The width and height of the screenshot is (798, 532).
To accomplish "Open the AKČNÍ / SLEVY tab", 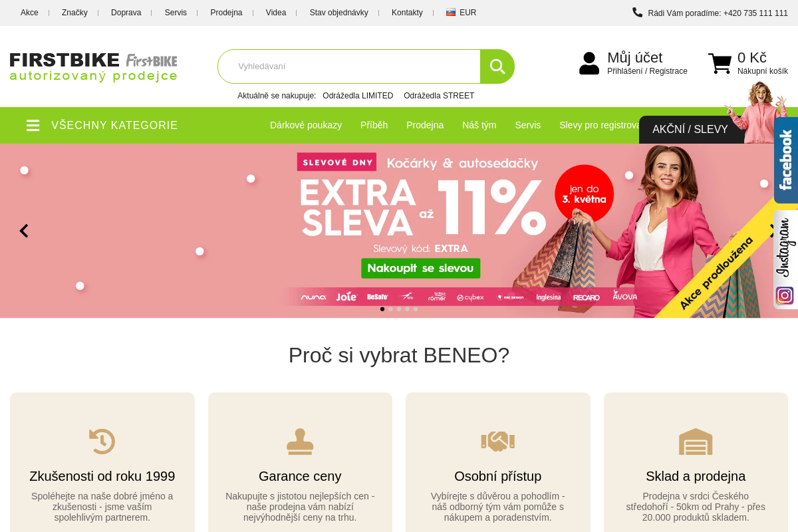I will pyautogui.click(x=690, y=129).
